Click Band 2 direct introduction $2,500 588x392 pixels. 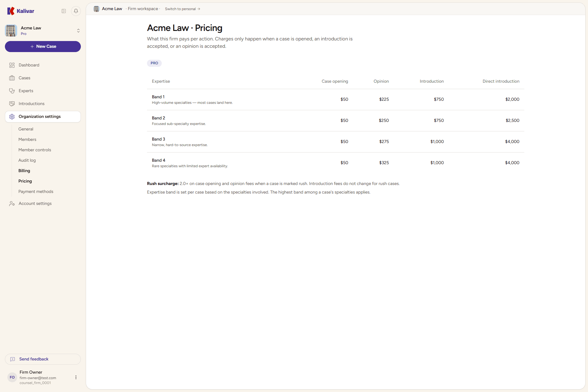(512, 121)
